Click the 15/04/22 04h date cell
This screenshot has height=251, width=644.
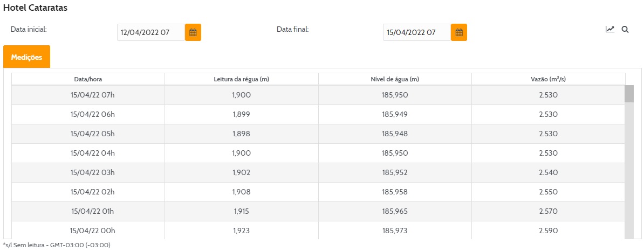click(x=93, y=153)
